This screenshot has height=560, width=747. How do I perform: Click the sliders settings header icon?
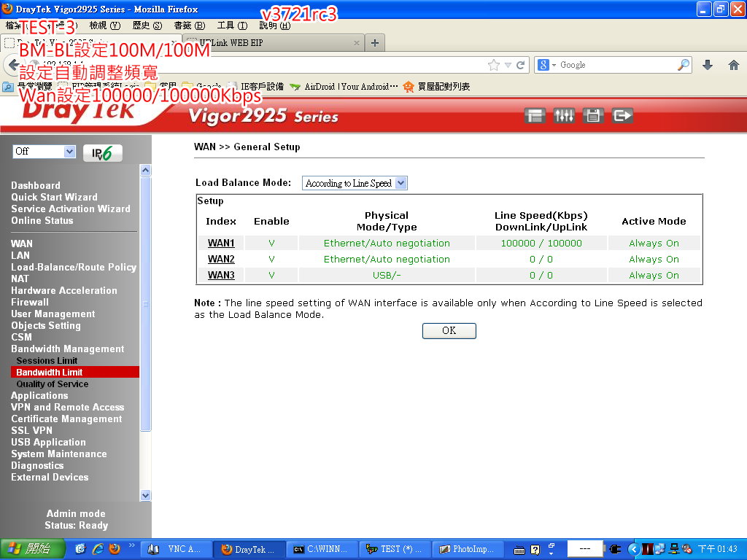click(564, 116)
